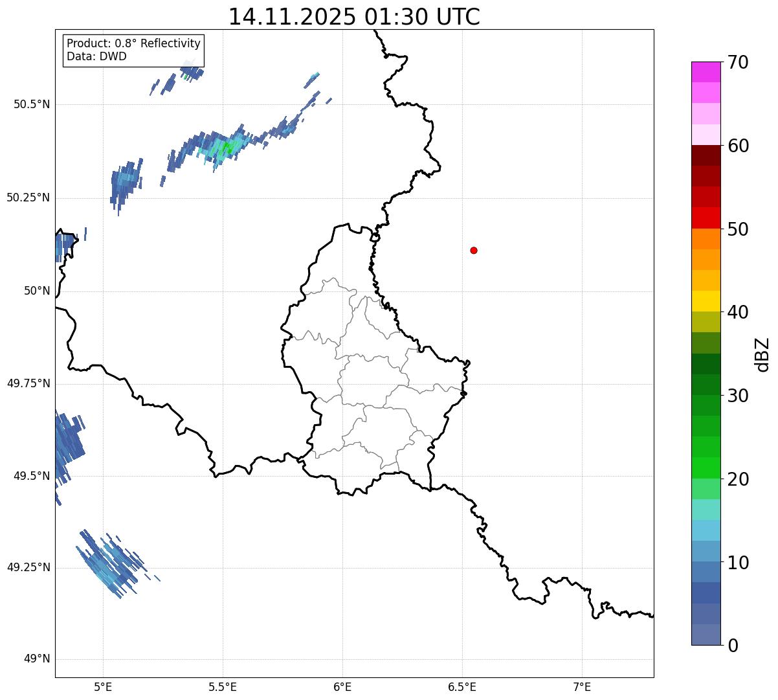Click the bright green 20 dBZ colorbar segment

click(x=706, y=468)
